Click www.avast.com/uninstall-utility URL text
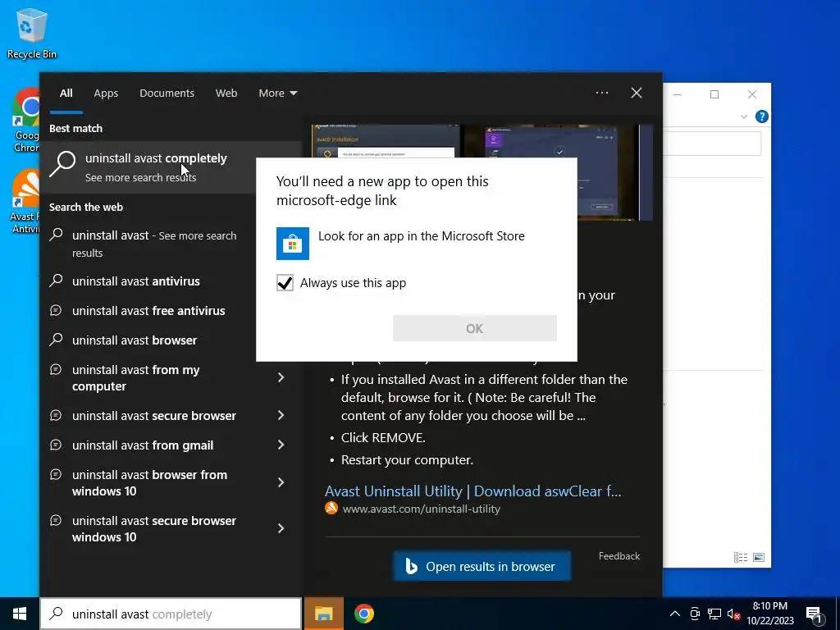This screenshot has height=630, width=840. 421,509
